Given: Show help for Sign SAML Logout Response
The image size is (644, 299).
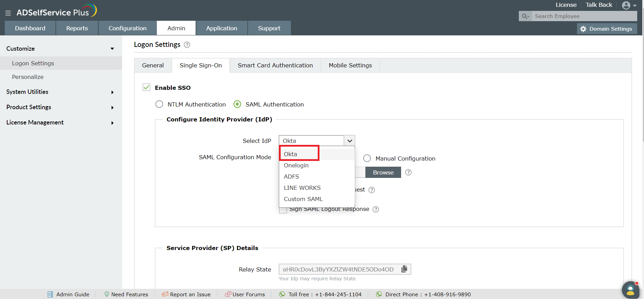Looking at the screenshot, I should point(376,209).
